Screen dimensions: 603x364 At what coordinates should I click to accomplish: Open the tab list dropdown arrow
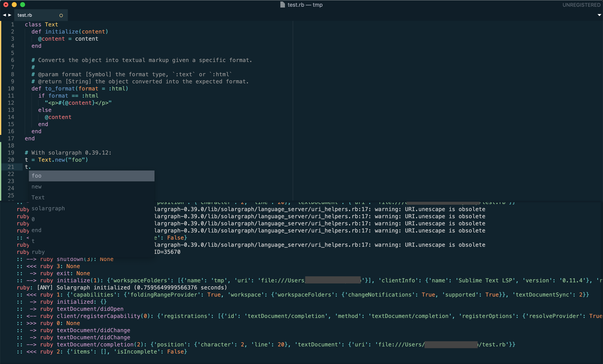pyautogui.click(x=599, y=15)
